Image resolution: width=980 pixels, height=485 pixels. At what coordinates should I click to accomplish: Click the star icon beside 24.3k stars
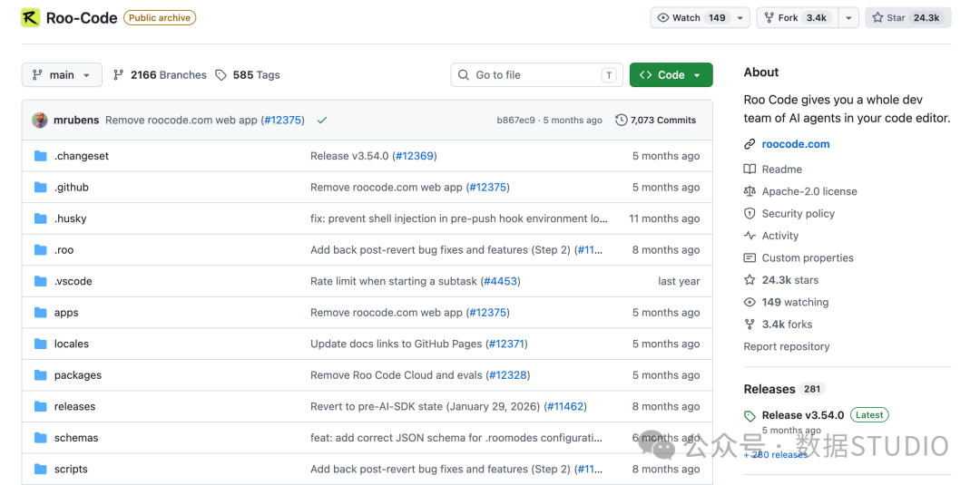(750, 280)
